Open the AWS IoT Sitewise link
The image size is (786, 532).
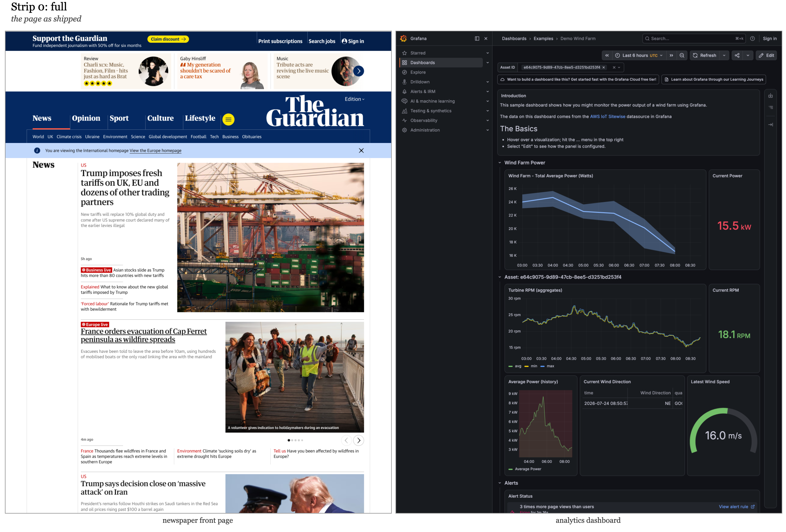pos(607,117)
